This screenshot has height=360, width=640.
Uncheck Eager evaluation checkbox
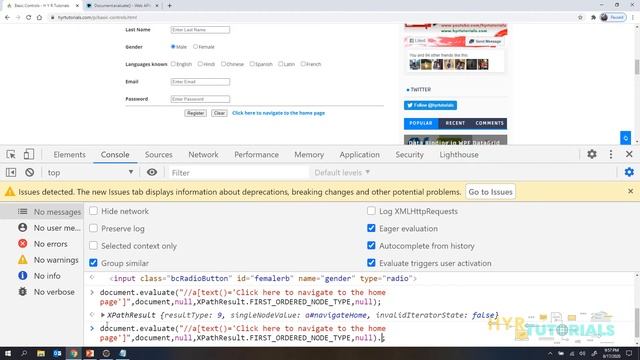[x=371, y=228]
